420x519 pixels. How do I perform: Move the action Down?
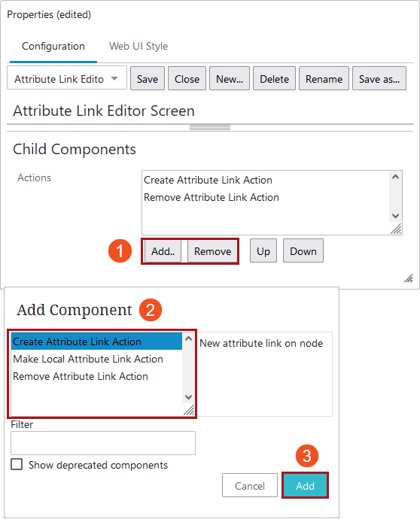(303, 251)
